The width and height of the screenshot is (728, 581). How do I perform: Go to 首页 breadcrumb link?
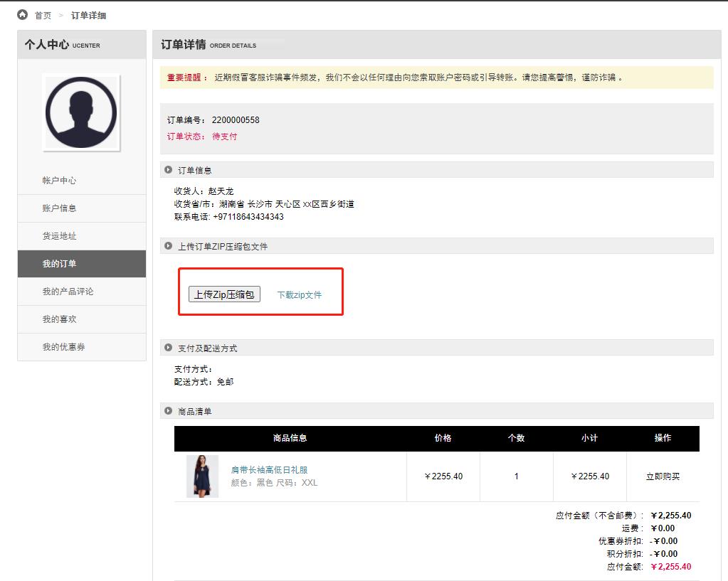coord(43,16)
